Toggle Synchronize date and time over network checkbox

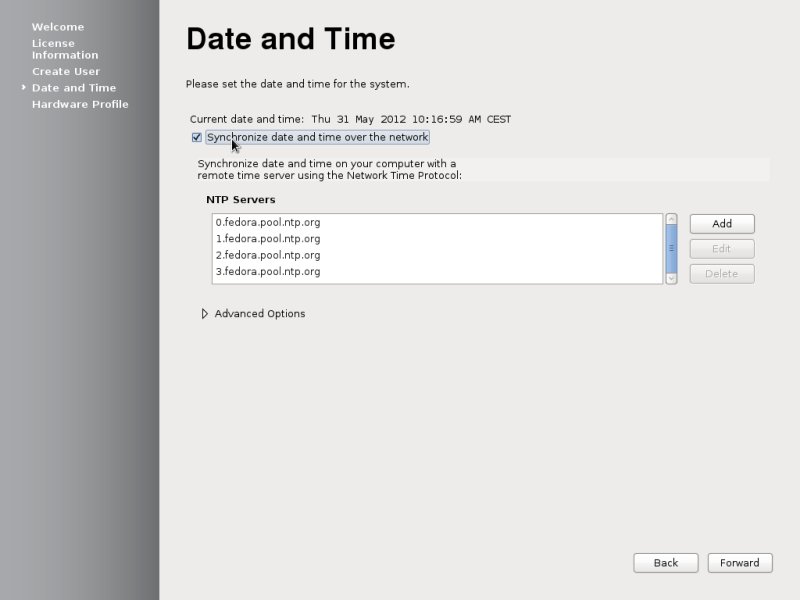pos(196,137)
